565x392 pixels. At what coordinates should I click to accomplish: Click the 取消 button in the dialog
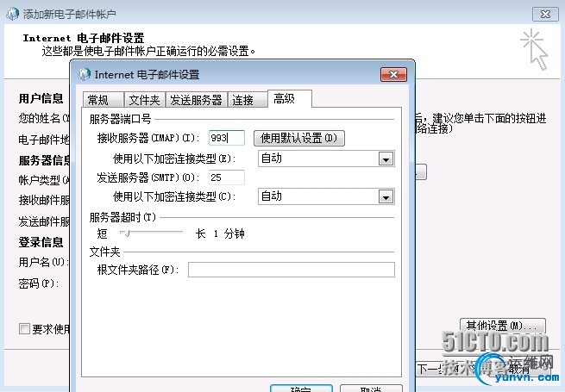point(371,389)
